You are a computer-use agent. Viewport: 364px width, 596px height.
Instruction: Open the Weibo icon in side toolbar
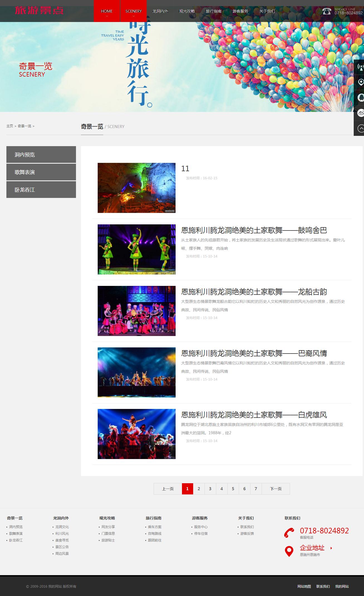[x=360, y=113]
